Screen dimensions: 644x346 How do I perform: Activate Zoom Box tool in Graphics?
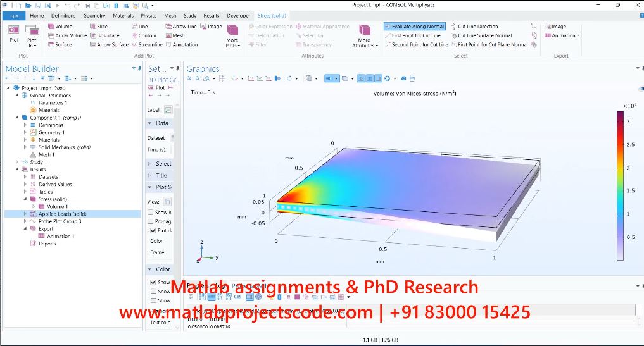tap(206, 78)
